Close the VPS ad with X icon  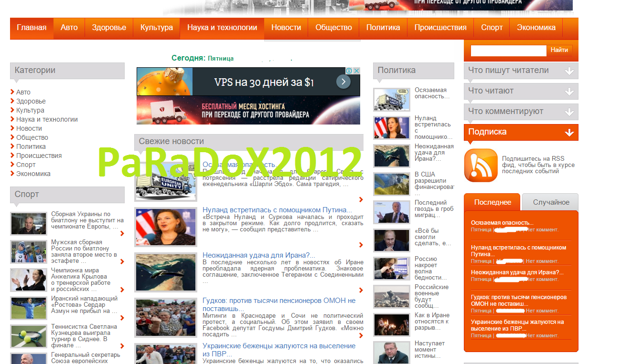[356, 71]
